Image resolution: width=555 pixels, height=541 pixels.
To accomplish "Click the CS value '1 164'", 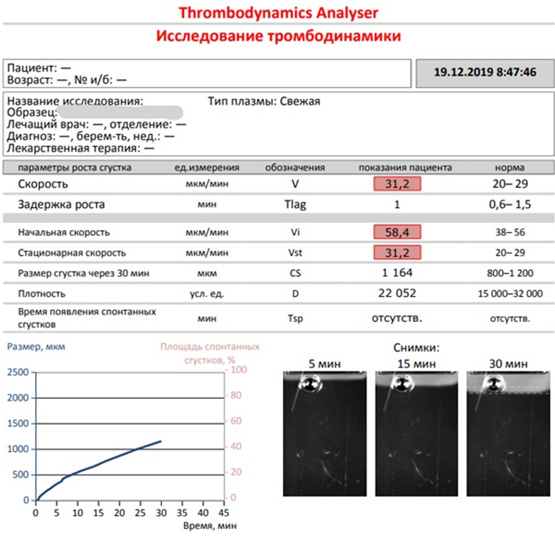I will pyautogui.click(x=397, y=273).
